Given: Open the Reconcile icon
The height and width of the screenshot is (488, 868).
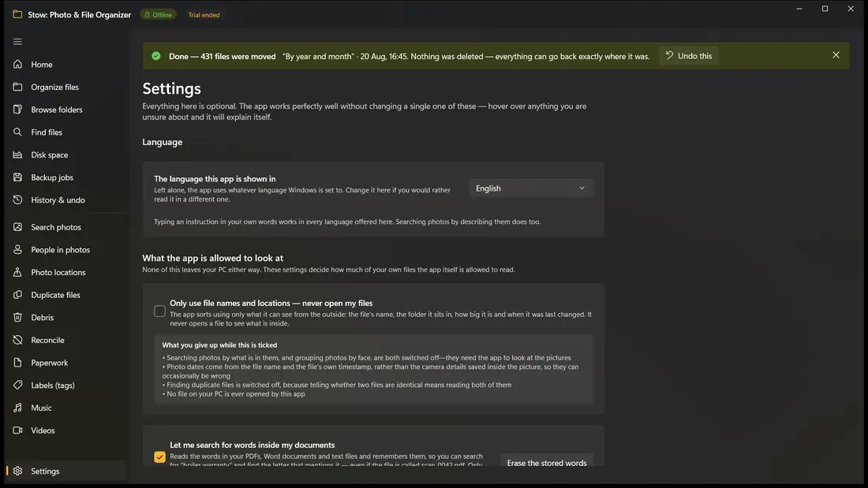Looking at the screenshot, I should pyautogui.click(x=17, y=341).
